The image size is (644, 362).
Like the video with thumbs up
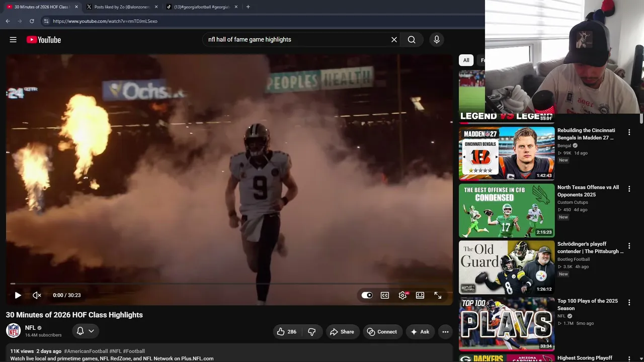pyautogui.click(x=287, y=332)
